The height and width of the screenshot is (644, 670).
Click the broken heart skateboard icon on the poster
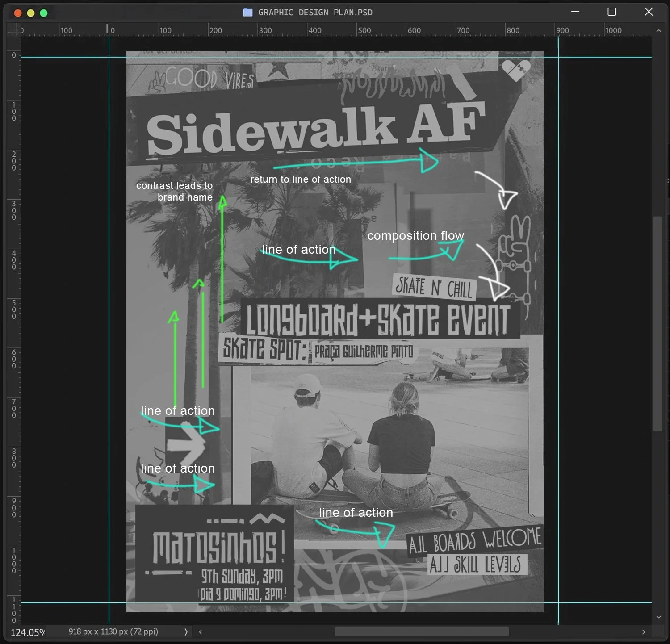[x=516, y=70]
